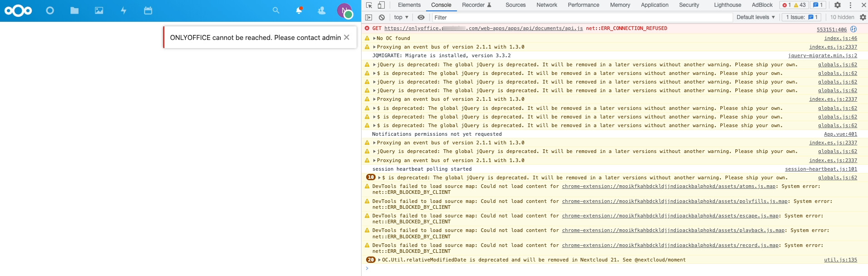Viewport: 868px width, 276px height.
Task: Open the Contacts menu icon
Action: (x=322, y=10)
